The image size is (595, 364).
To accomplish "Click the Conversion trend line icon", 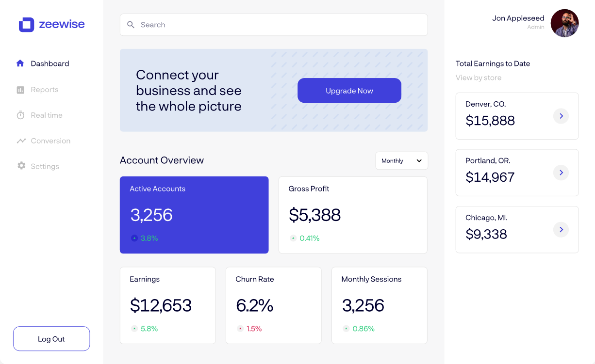I will [21, 141].
